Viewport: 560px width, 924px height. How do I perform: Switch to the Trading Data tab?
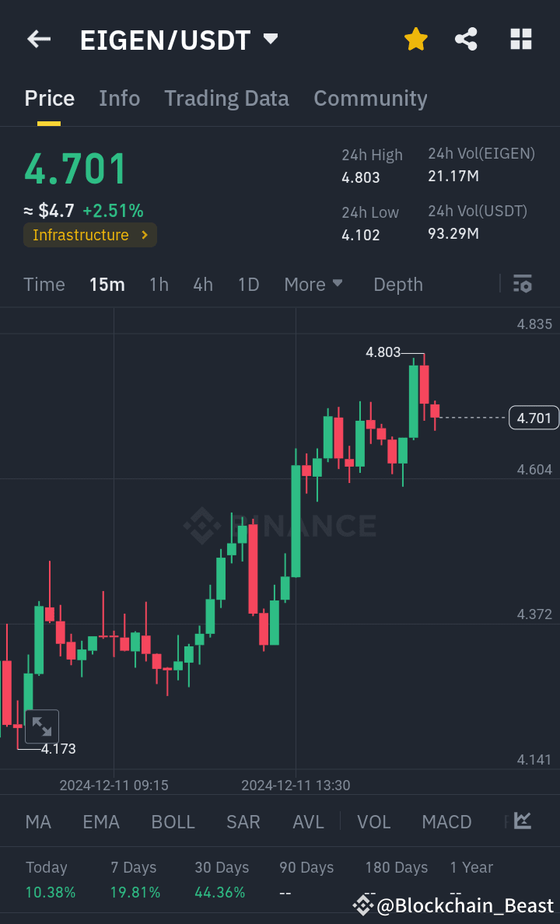(x=226, y=98)
